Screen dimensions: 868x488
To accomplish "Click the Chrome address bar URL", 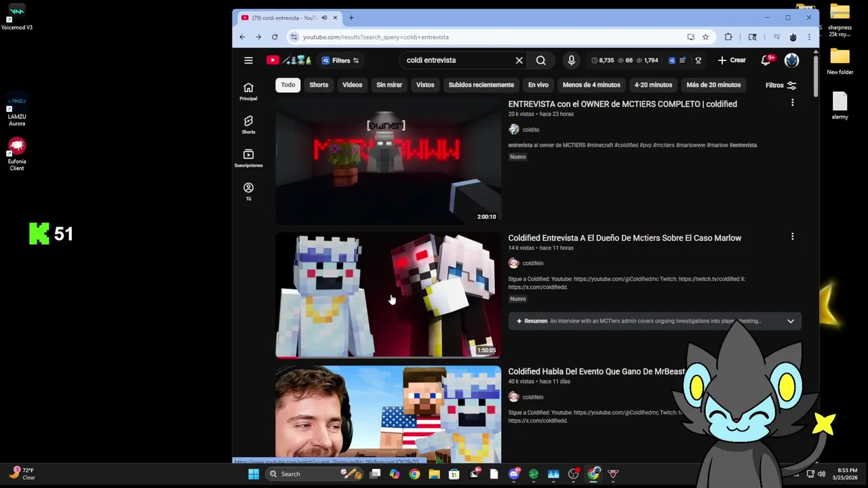I will (376, 37).
